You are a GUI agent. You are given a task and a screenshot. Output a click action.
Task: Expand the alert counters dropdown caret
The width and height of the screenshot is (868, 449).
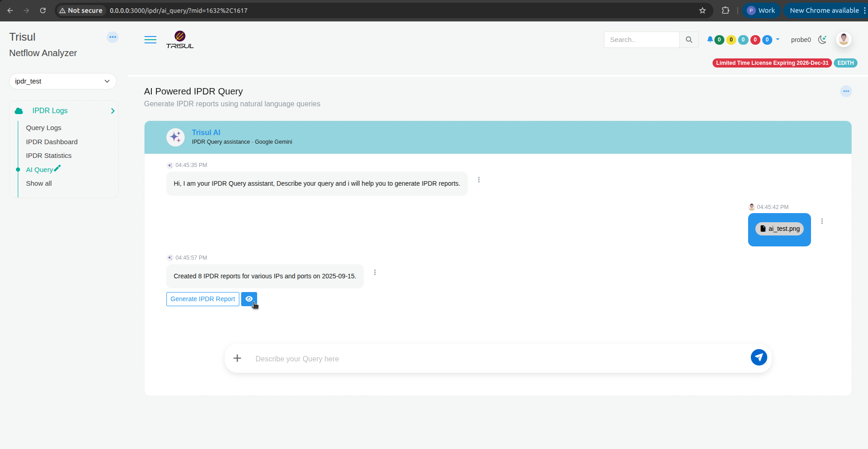(778, 39)
